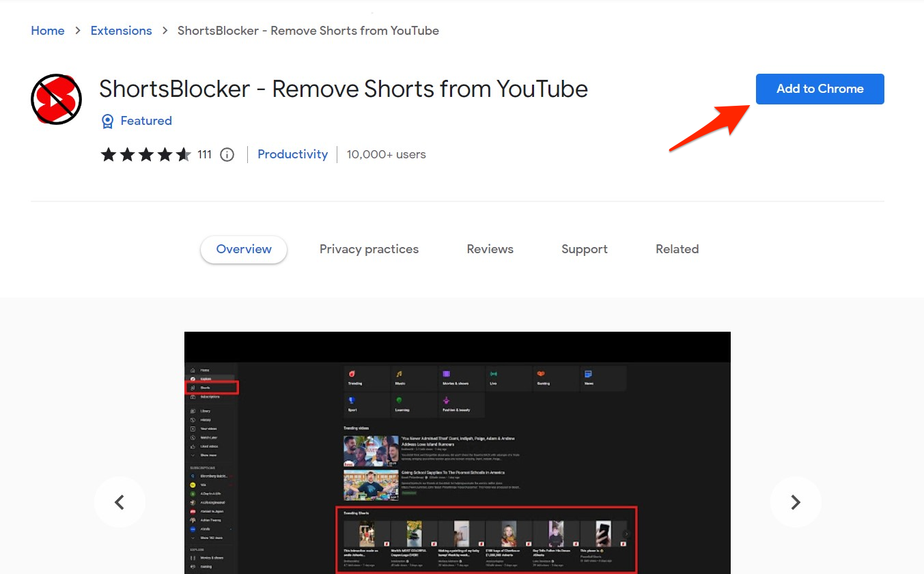
Task: Open the Related tab
Action: (x=676, y=249)
